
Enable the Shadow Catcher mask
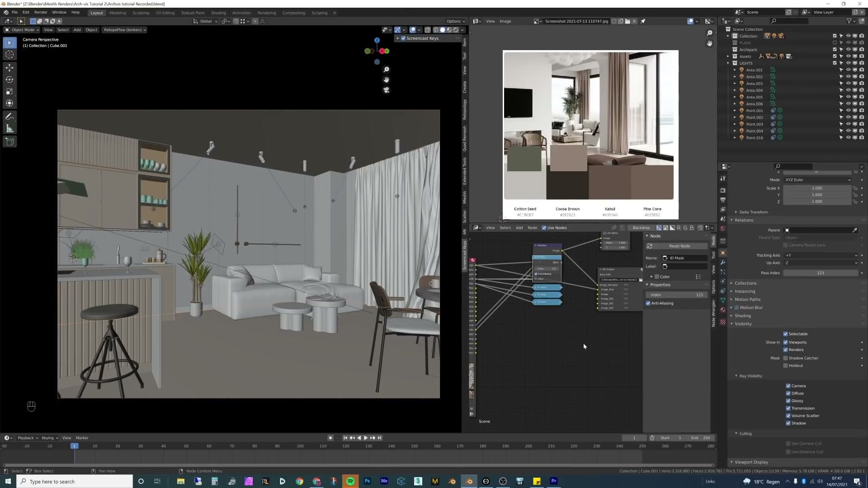(785, 358)
